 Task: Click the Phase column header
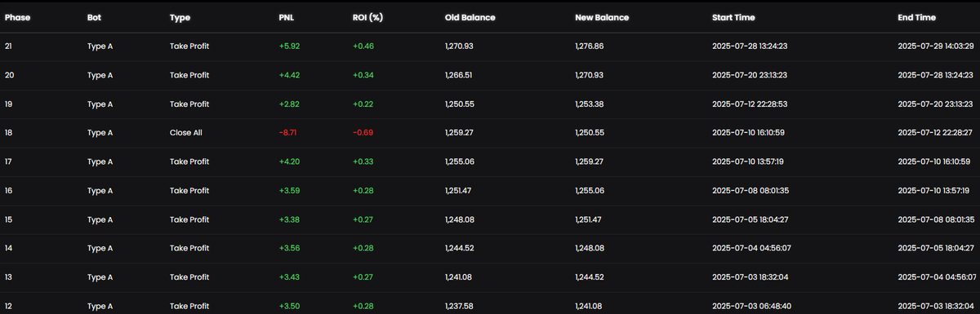(17, 17)
